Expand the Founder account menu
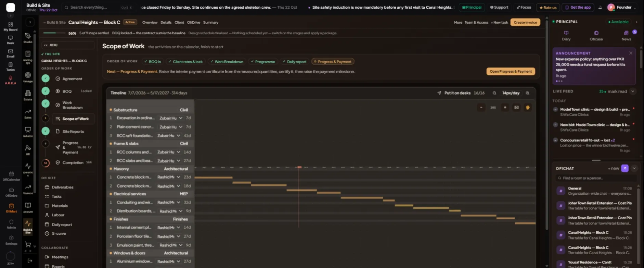The width and height of the screenshot is (644, 268). click(622, 7)
